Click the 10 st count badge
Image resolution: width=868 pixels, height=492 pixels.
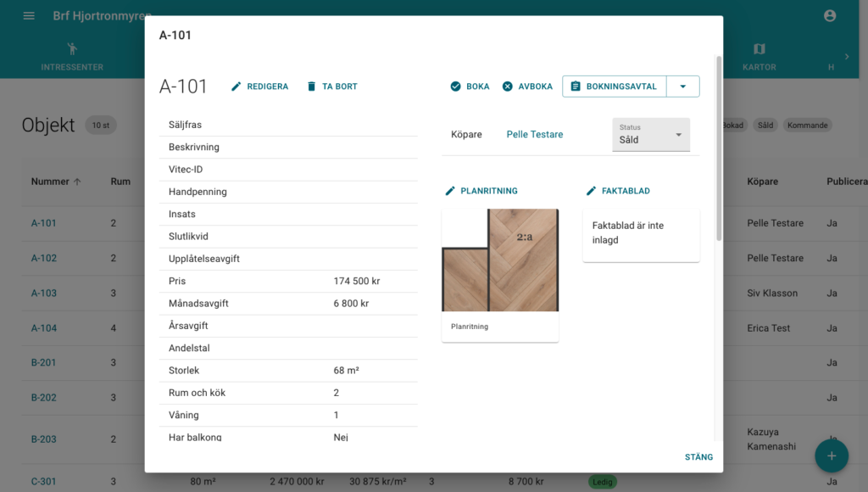coord(101,126)
